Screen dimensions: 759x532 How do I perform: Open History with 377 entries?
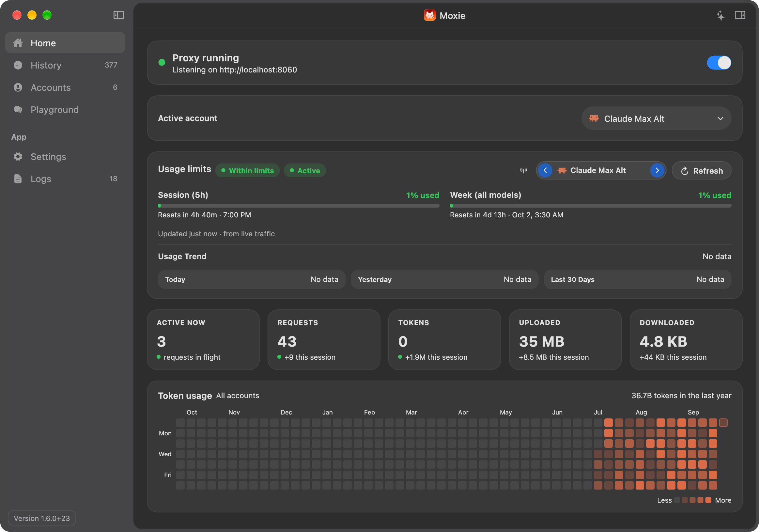pos(65,65)
